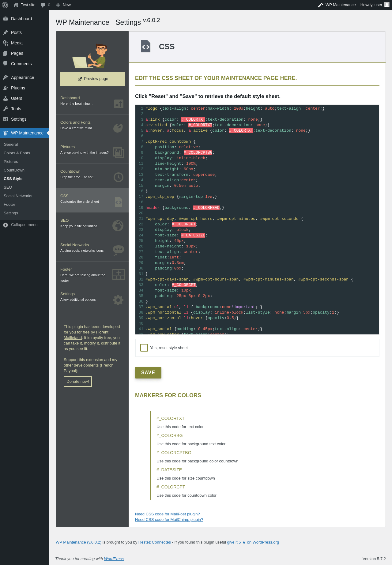392x565 pixels.
Task: Follow the WordPress link in footer
Action: (x=114, y=559)
